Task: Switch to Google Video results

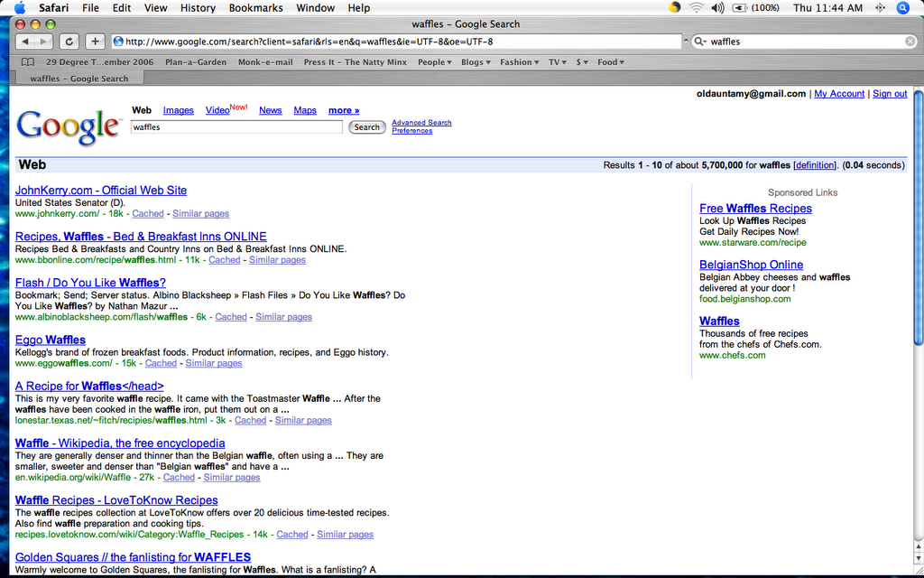Action: coord(217,110)
